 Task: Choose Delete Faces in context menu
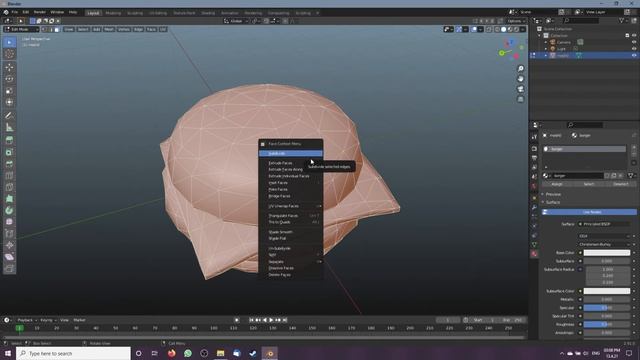pos(291,275)
